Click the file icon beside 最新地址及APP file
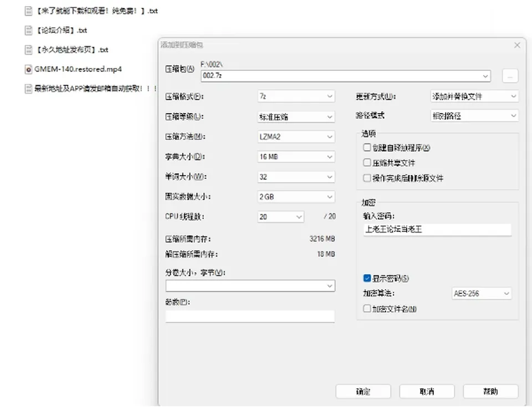 pyautogui.click(x=28, y=89)
